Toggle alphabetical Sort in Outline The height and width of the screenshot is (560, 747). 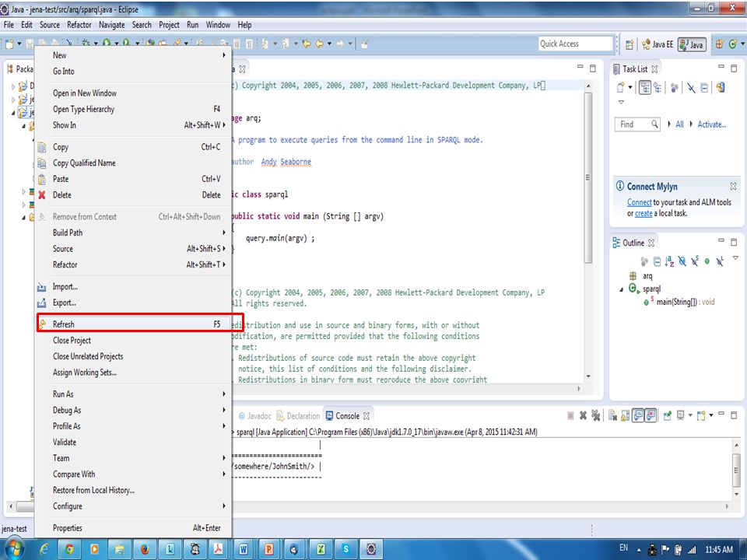[x=669, y=261]
